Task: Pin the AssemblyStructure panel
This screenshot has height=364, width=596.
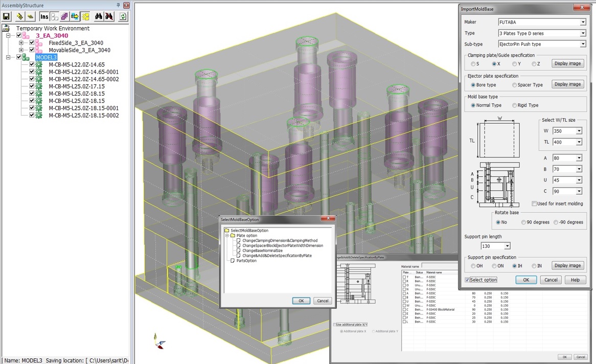Action: (119, 5)
